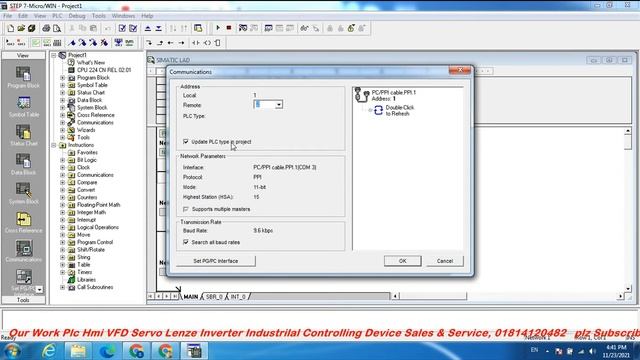Collapse the Project1 root node

click(53, 55)
